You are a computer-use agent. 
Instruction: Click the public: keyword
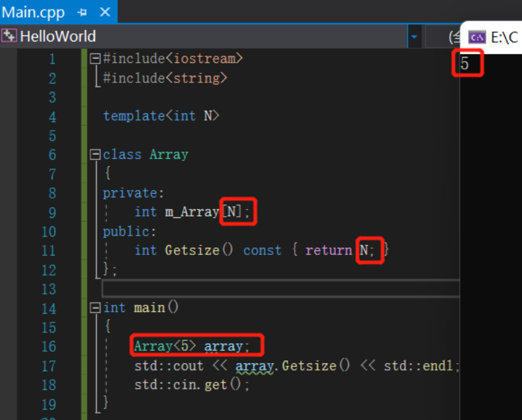tap(129, 232)
